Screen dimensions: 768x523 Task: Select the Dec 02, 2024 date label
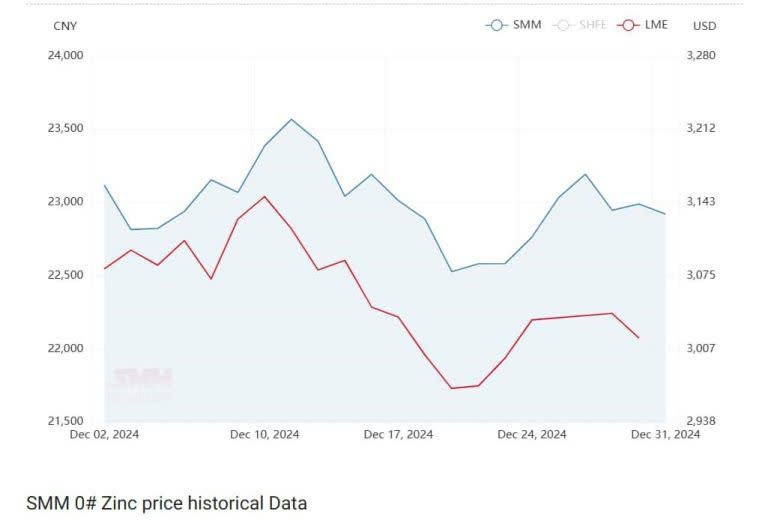[x=104, y=434]
